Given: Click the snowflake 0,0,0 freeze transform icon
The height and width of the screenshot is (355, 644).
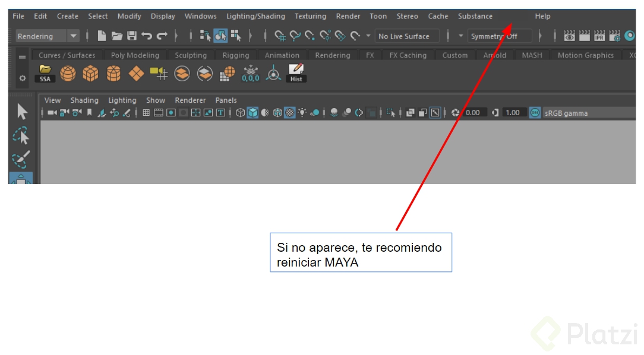Looking at the screenshot, I should tap(251, 74).
